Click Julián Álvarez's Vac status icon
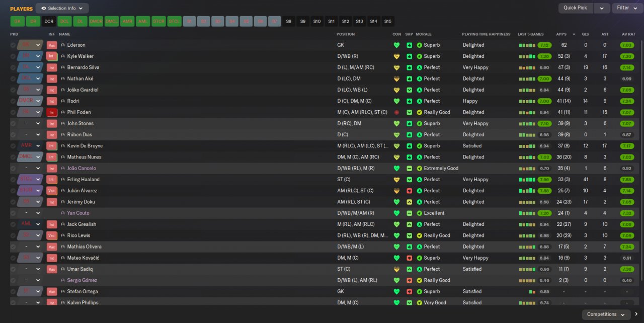 tap(51, 191)
